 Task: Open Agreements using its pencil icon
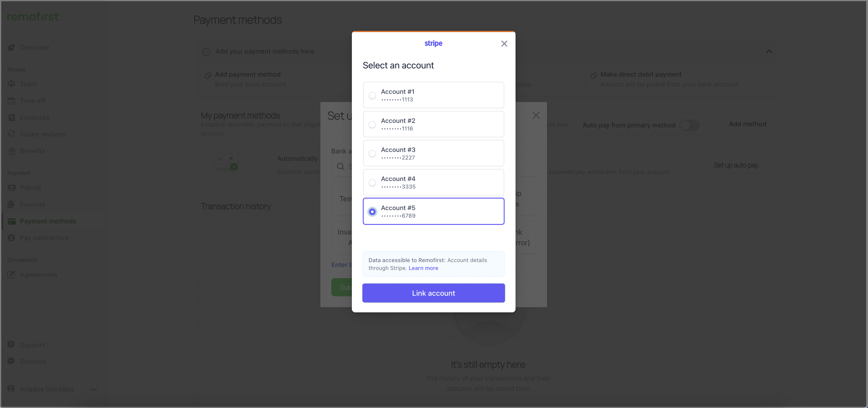(x=12, y=275)
